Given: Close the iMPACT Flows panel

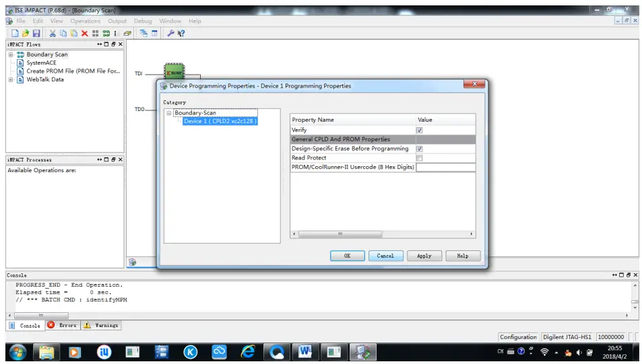Looking at the screenshot, I should click(x=121, y=44).
